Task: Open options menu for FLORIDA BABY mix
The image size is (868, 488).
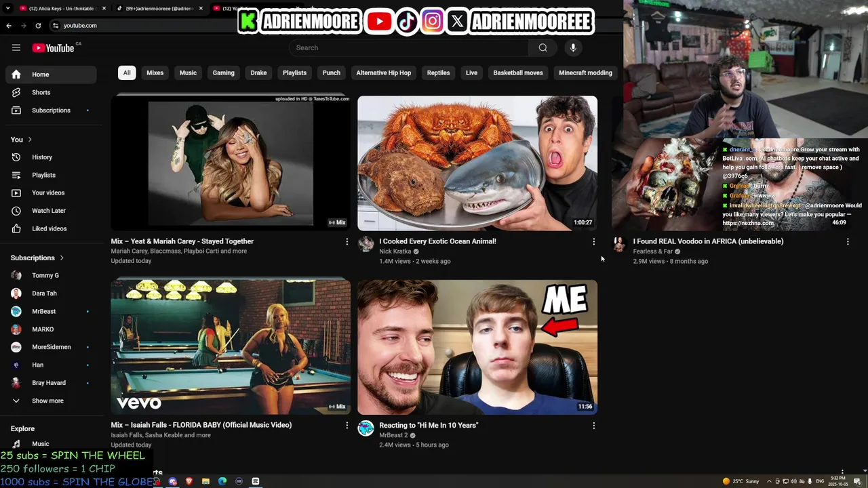Action: (347, 426)
